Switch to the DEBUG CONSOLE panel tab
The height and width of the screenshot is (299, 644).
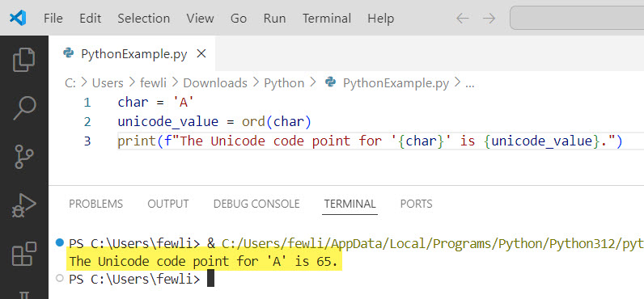coord(256,204)
